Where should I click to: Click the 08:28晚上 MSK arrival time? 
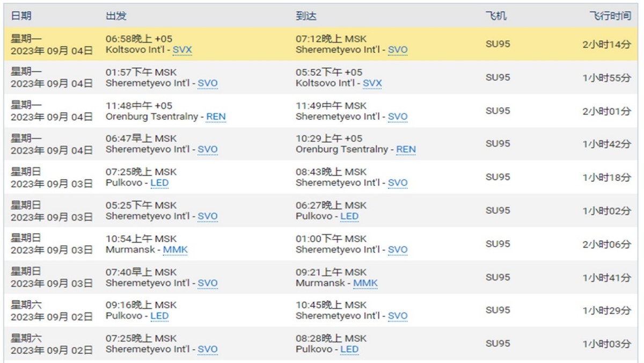[331, 338]
